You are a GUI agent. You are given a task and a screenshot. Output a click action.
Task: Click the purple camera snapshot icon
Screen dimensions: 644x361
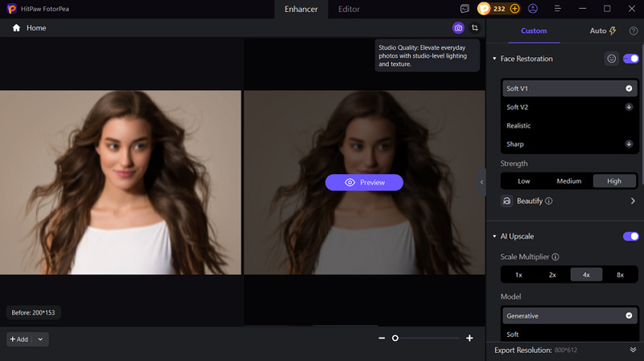[458, 28]
